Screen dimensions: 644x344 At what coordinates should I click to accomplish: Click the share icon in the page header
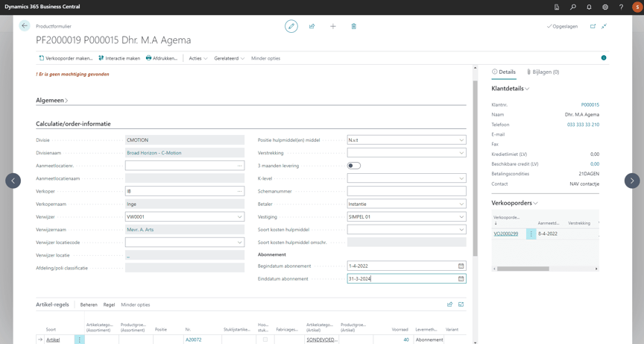click(x=312, y=26)
